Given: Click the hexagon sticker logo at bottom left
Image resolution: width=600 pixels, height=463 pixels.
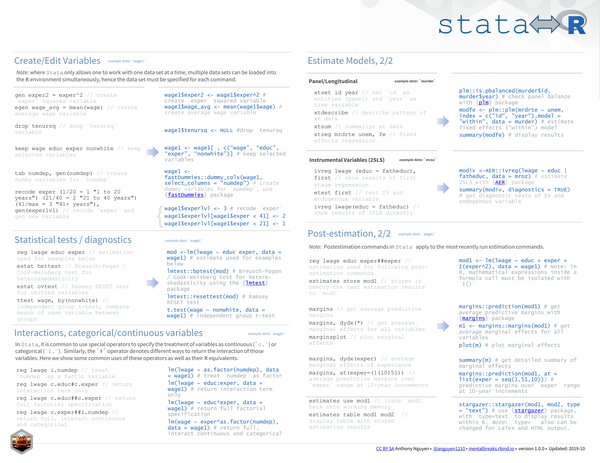Looking at the screenshot, I should point(21,442).
